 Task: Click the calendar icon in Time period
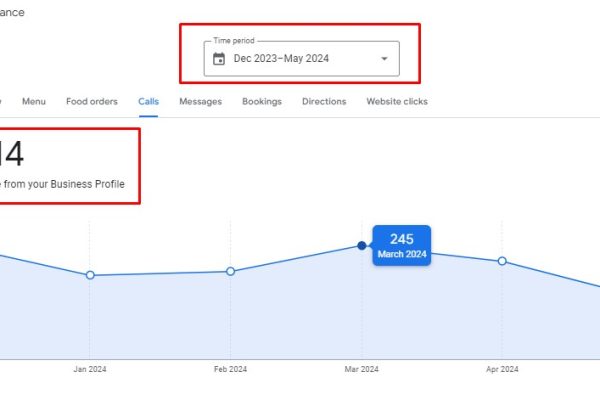pos(219,59)
